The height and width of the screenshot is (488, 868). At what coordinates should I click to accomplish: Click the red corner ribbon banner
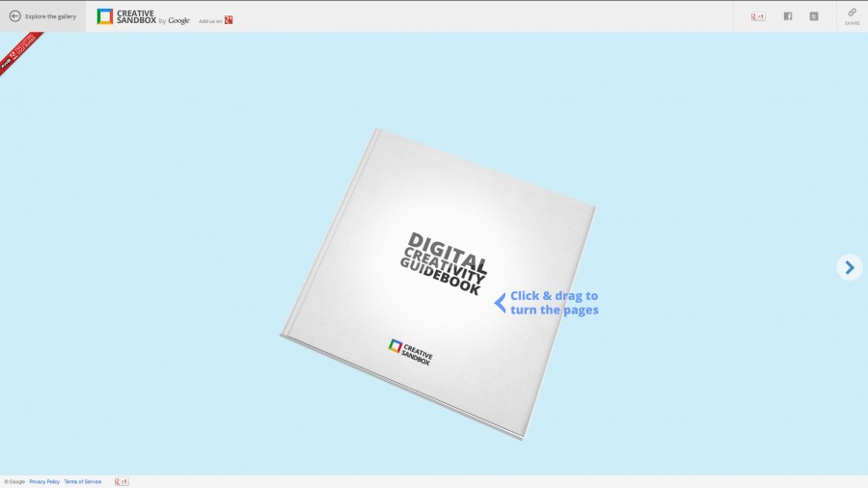point(19,51)
